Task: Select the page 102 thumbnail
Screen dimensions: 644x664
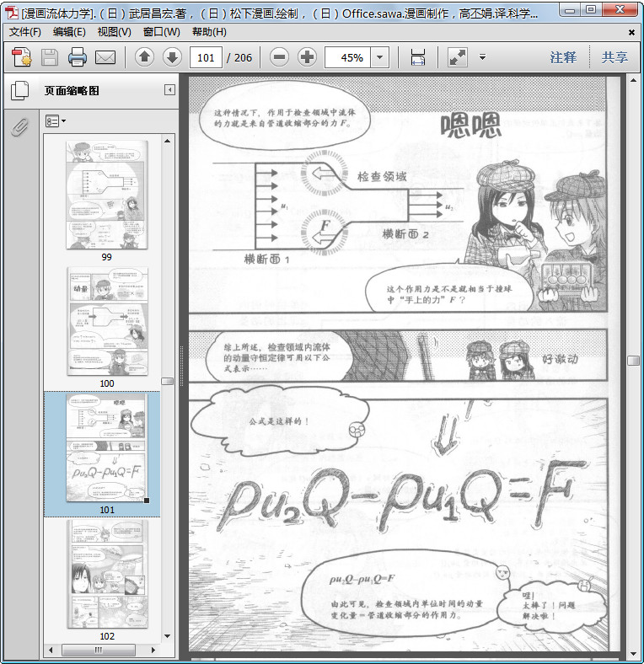Action: point(107,574)
